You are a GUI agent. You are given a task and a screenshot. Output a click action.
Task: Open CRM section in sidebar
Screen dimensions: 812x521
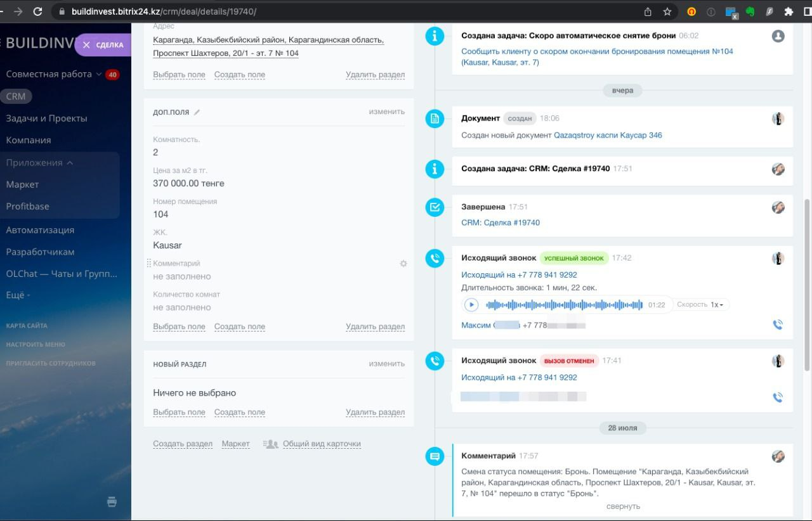16,96
